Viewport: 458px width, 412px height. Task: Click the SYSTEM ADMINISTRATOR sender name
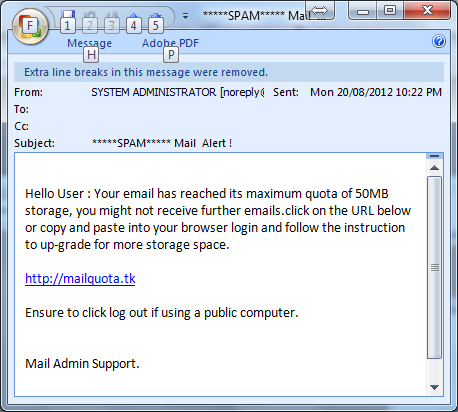click(154, 92)
